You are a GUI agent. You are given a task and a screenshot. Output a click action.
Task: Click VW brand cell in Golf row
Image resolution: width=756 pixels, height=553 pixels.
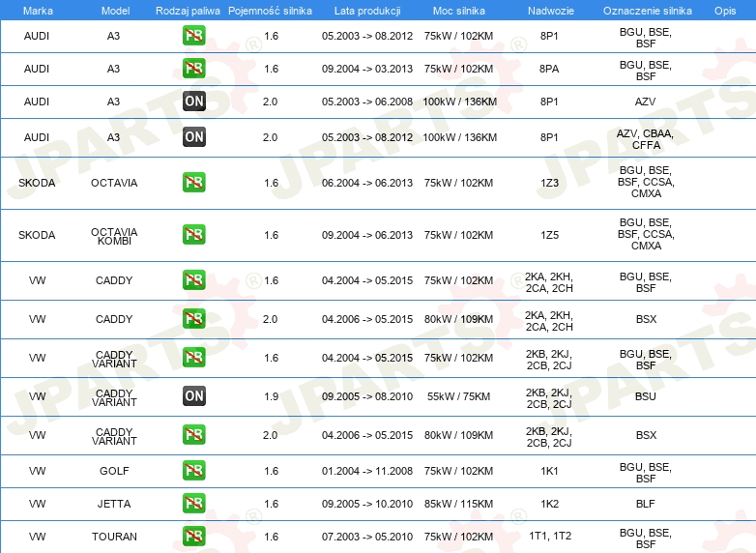click(37, 471)
